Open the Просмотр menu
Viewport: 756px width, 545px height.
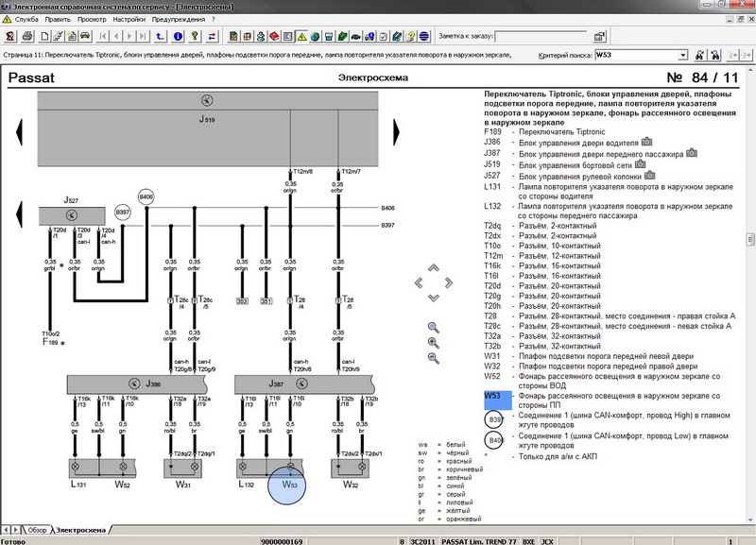(92, 19)
